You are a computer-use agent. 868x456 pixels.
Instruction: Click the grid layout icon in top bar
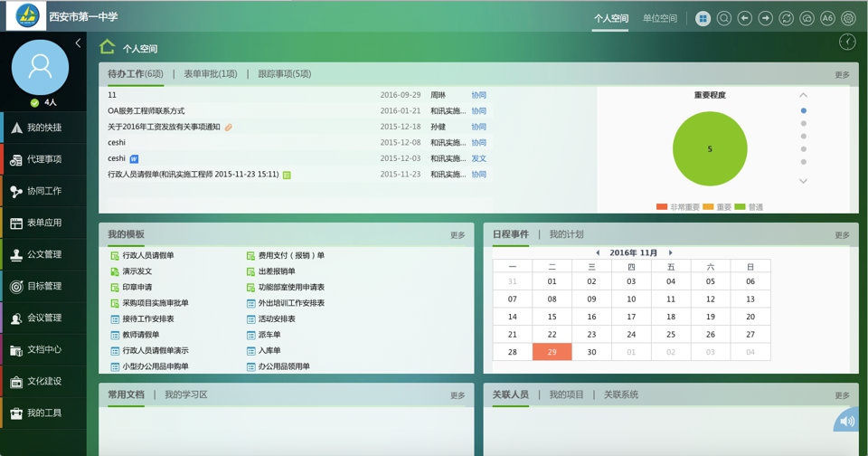[703, 18]
